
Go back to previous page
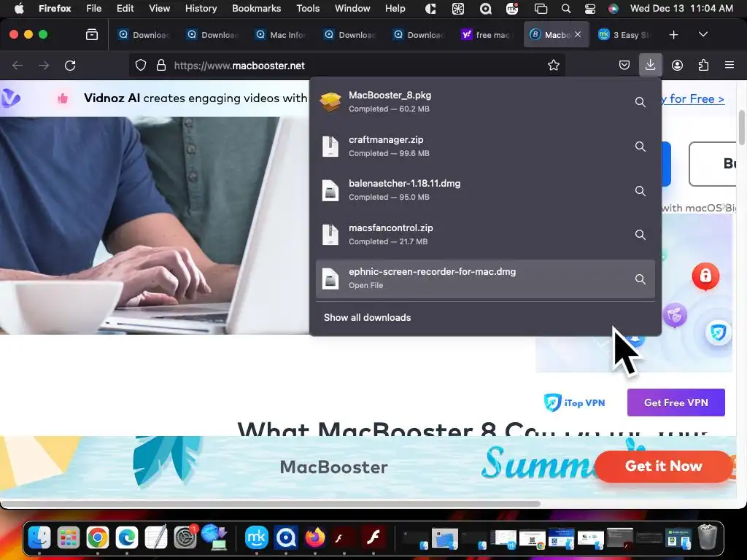(18, 65)
